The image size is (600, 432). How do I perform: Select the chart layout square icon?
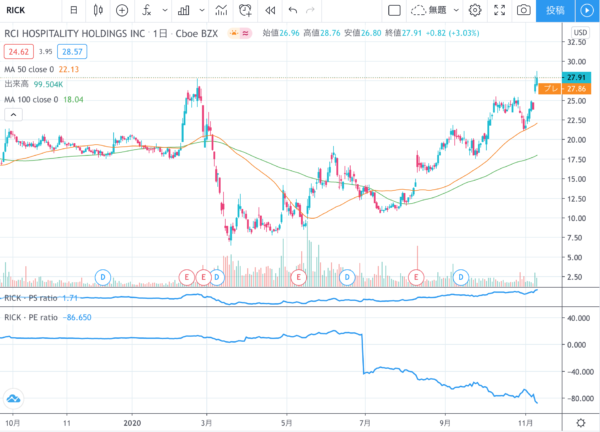(394, 10)
